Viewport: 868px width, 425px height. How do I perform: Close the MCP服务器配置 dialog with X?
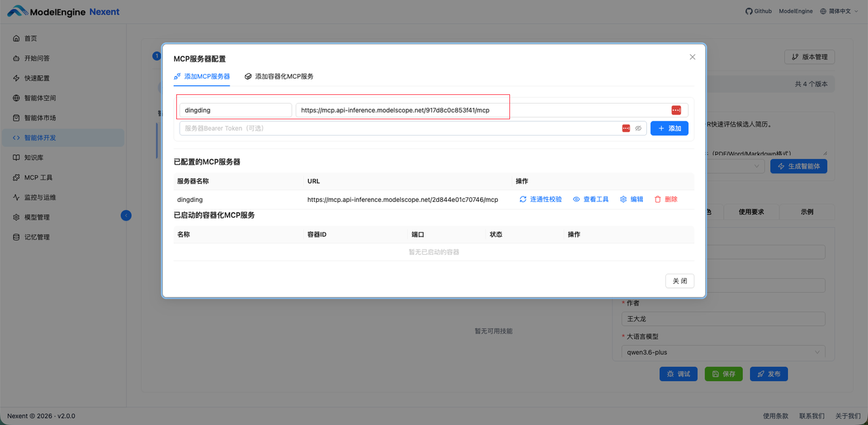[692, 57]
